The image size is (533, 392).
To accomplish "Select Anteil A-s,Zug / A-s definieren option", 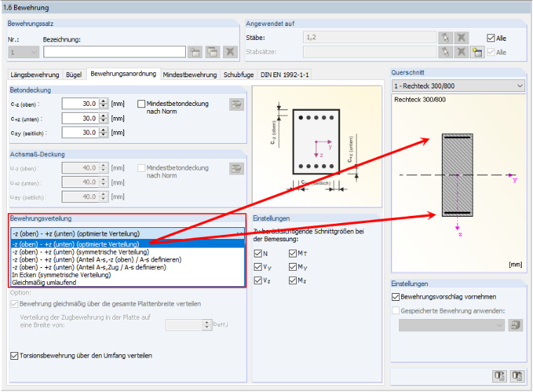I will (x=128, y=267).
